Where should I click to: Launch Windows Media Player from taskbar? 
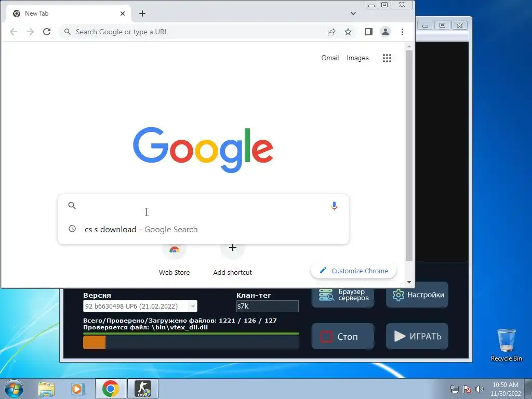[77, 389]
